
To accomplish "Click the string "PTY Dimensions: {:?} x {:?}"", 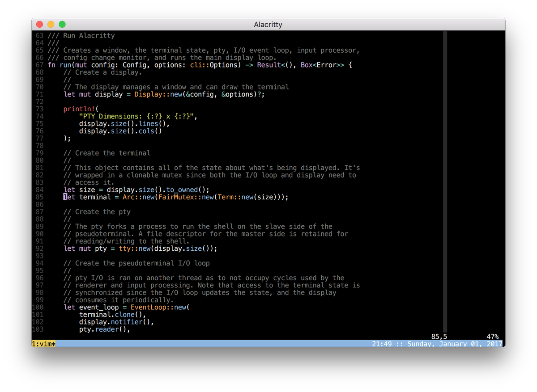I will 136,117.
